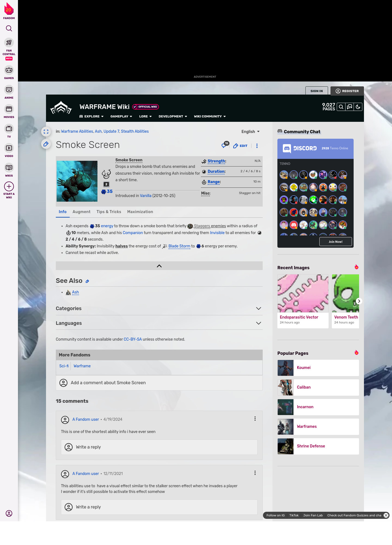Click Start a Wiki plus icon
392x545 pixels.
tap(9, 186)
